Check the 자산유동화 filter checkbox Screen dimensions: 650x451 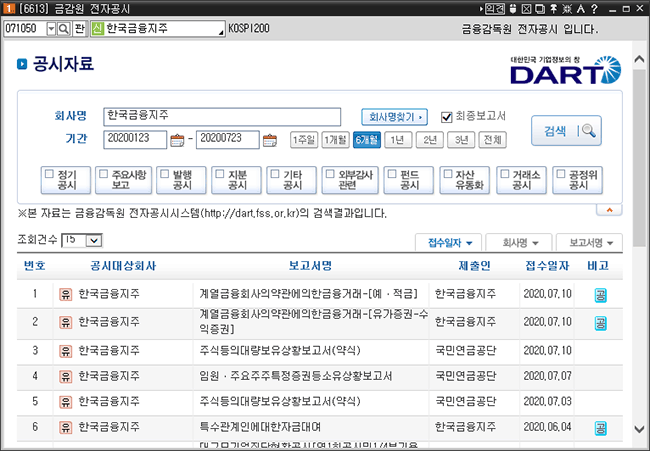click(x=448, y=174)
